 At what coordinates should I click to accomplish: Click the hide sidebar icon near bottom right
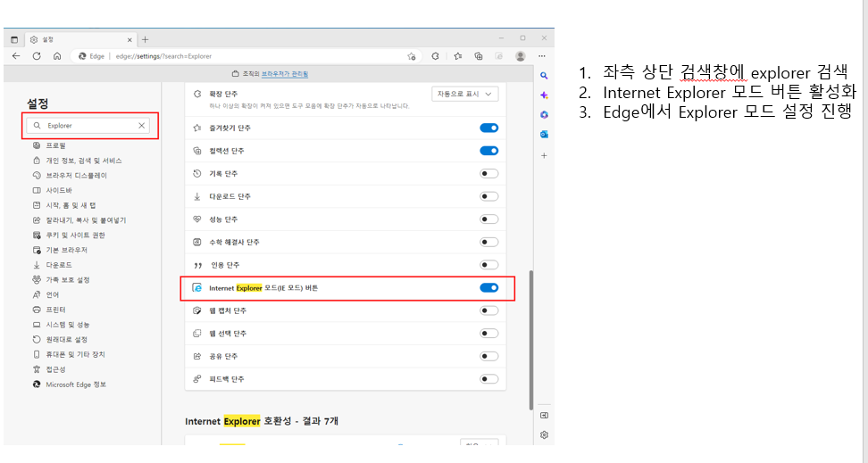(544, 416)
